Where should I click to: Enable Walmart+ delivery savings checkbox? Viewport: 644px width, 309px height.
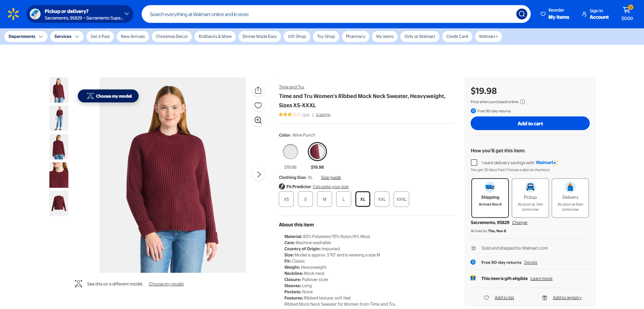click(x=474, y=163)
